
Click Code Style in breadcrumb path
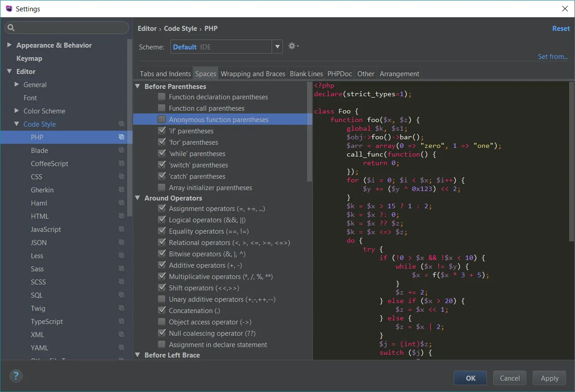[x=180, y=28]
